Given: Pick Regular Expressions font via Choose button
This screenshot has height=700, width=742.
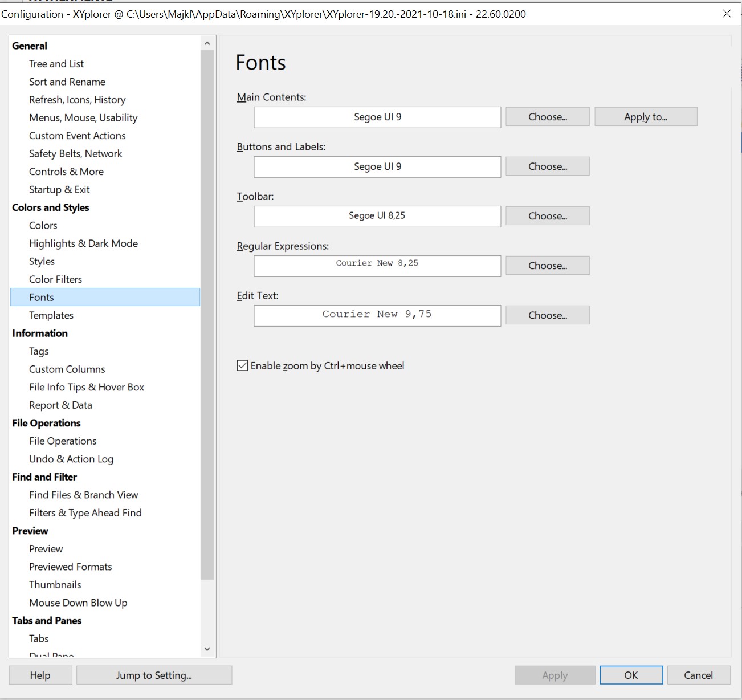Looking at the screenshot, I should [x=547, y=266].
